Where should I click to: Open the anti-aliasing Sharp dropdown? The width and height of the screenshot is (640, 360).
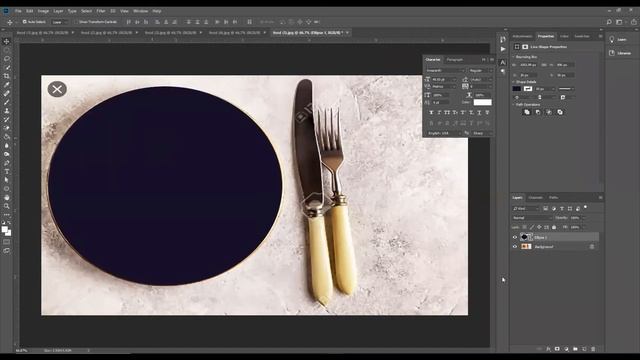pos(482,133)
